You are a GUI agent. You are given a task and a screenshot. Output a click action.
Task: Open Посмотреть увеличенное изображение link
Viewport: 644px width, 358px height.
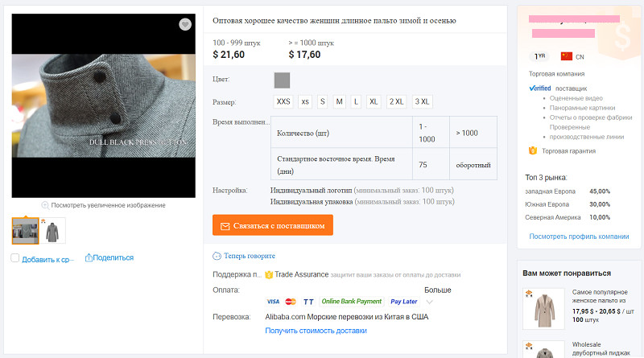[x=108, y=205]
